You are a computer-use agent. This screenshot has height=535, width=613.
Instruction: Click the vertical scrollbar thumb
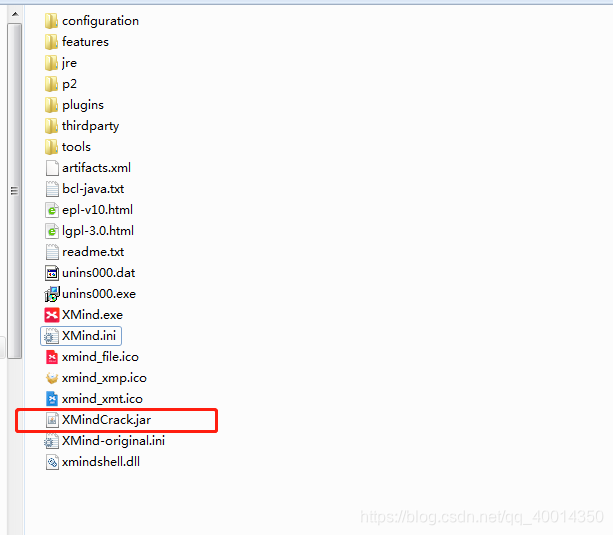[15, 191]
